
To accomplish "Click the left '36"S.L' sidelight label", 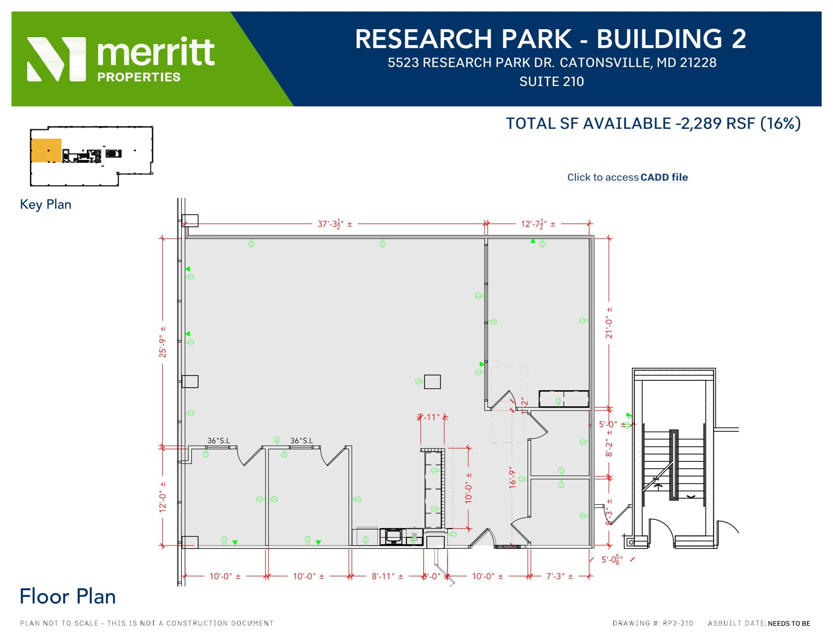I will tap(218, 441).
